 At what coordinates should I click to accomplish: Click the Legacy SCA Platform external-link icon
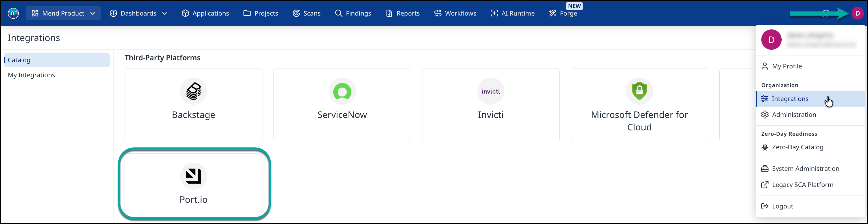[765, 185]
